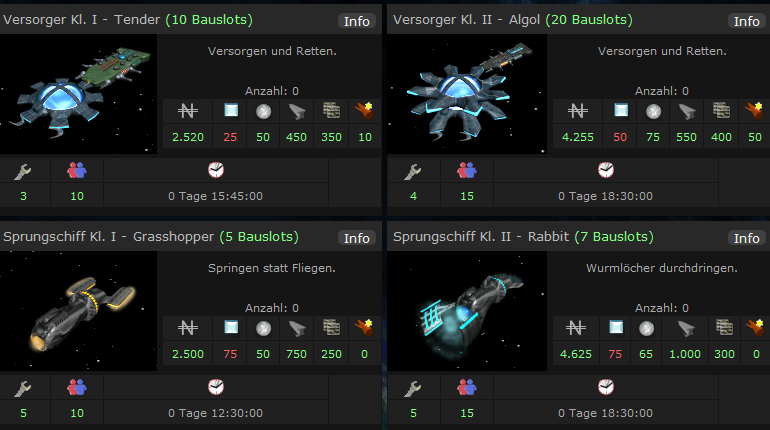770x430 pixels.
Task: Click the Rabbit ship thumbnail image
Action: click(467, 311)
